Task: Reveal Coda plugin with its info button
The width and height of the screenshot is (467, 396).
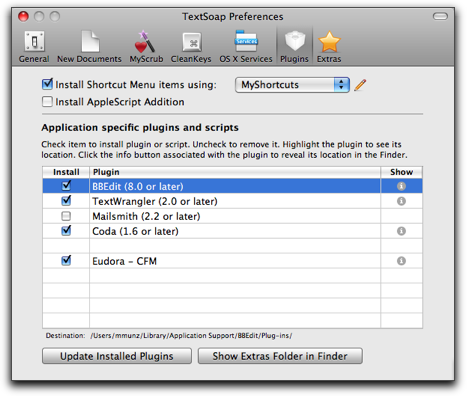Action: pyautogui.click(x=401, y=231)
